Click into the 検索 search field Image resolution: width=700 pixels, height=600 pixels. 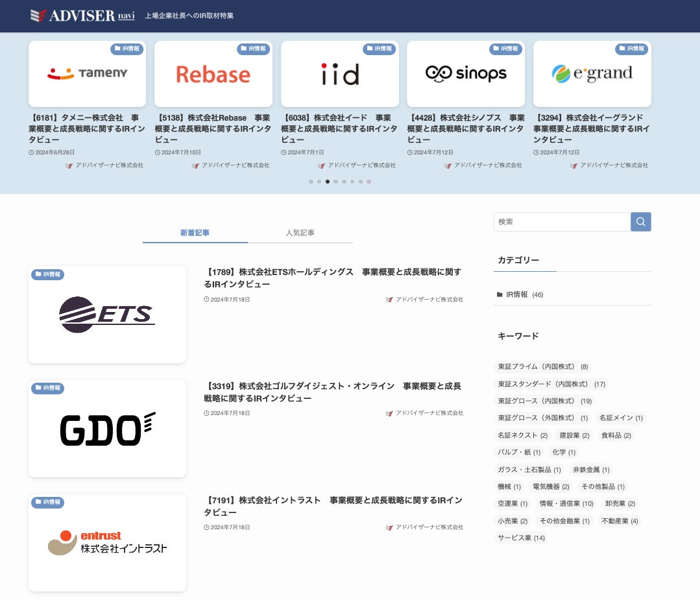562,222
